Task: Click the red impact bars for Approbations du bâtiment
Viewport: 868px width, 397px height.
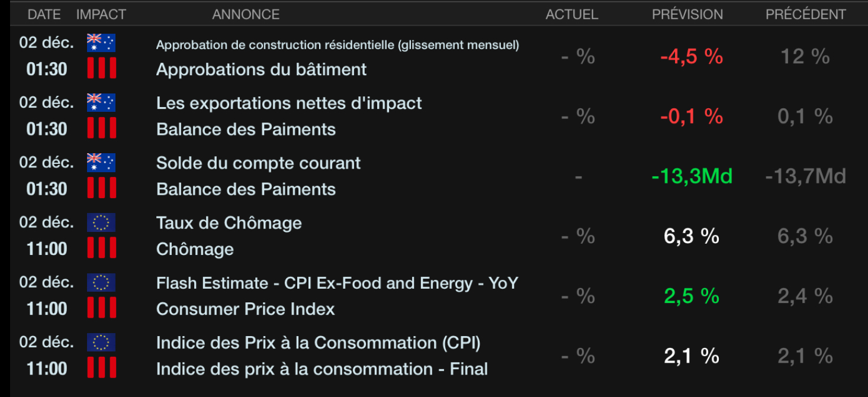Action: click(x=101, y=69)
